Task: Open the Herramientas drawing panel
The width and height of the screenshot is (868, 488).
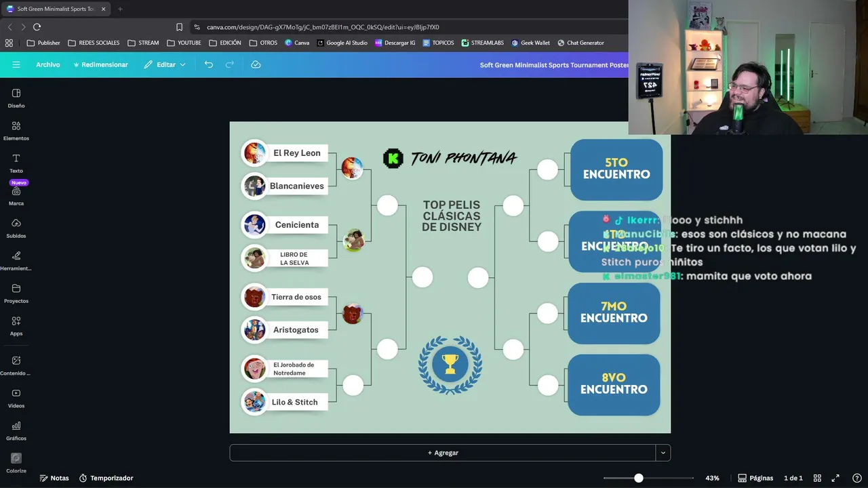Action: pos(16,261)
